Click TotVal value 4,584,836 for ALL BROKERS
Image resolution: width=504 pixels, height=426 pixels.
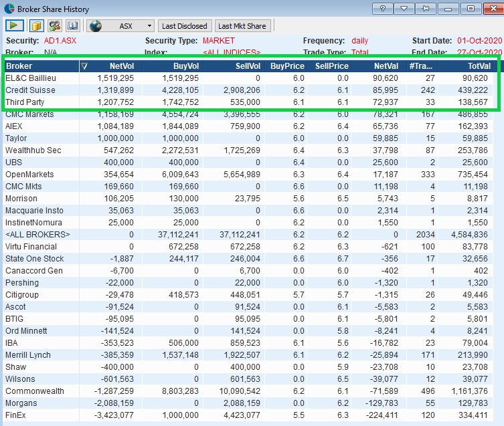(x=469, y=235)
